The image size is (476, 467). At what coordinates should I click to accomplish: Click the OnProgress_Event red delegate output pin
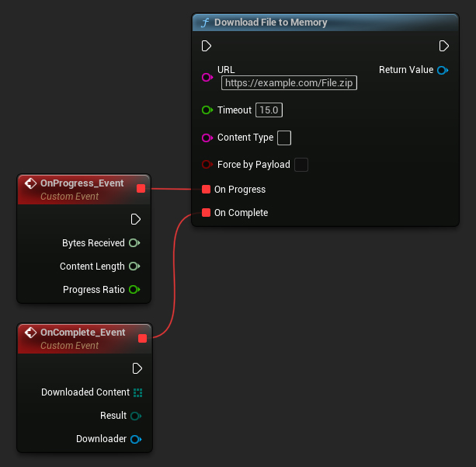click(141, 188)
